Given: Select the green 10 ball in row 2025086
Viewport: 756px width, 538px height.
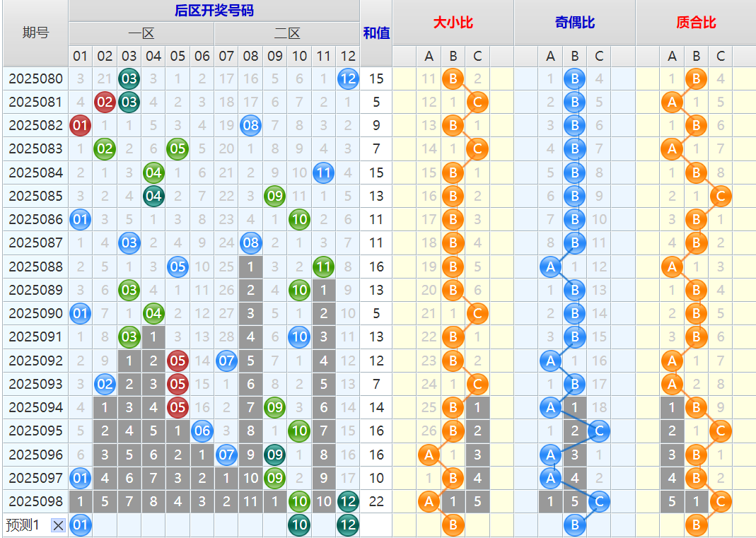Looking at the screenshot, I should coord(299,219).
